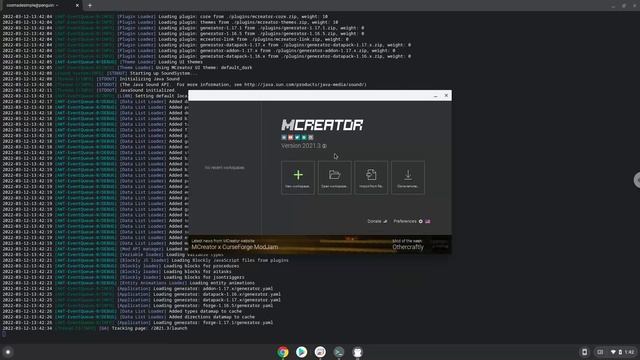Screen dimensions: 640x360
Task: Click the MCreator app icon on the shelf
Action: click(358, 352)
